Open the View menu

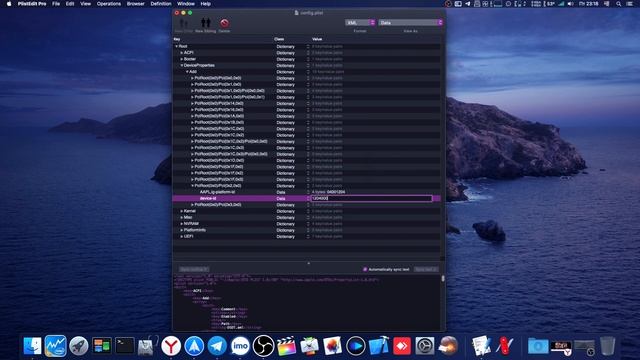click(x=85, y=4)
